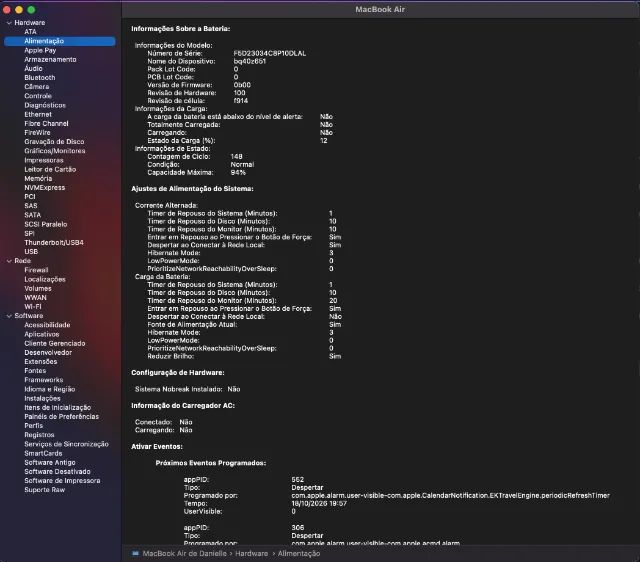This screenshot has width=640, height=562.
Task: Open Painéis de Preferências under Software
Action: (62, 416)
